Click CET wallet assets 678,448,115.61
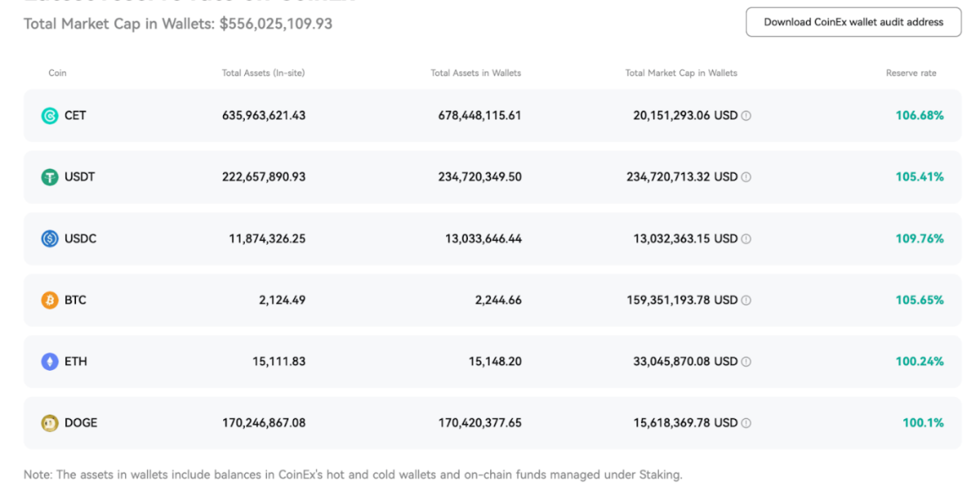Screen dimensions: 980x490 pos(480,116)
